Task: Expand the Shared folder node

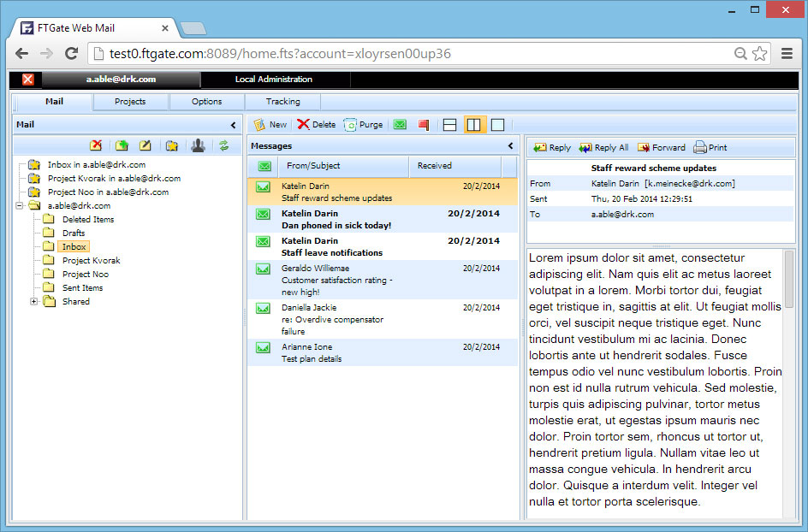Action: (33, 301)
